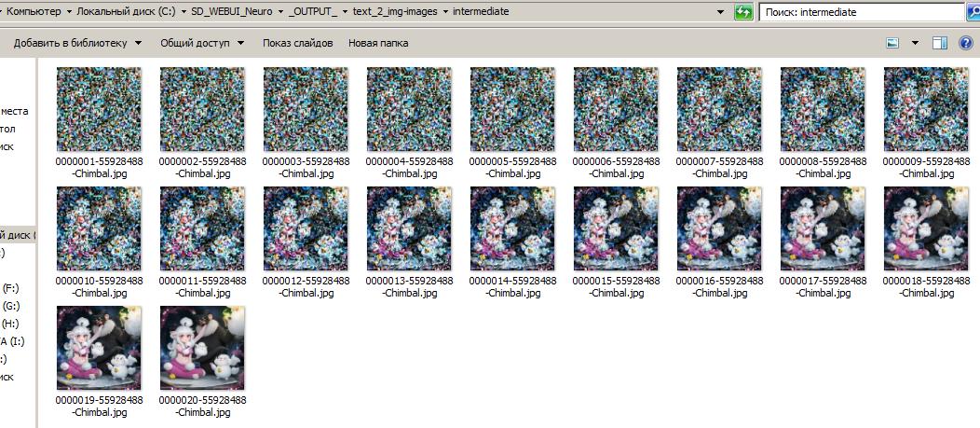This screenshot has height=428, width=980.
Task: Click the search magnifier icon
Action: 973,12
